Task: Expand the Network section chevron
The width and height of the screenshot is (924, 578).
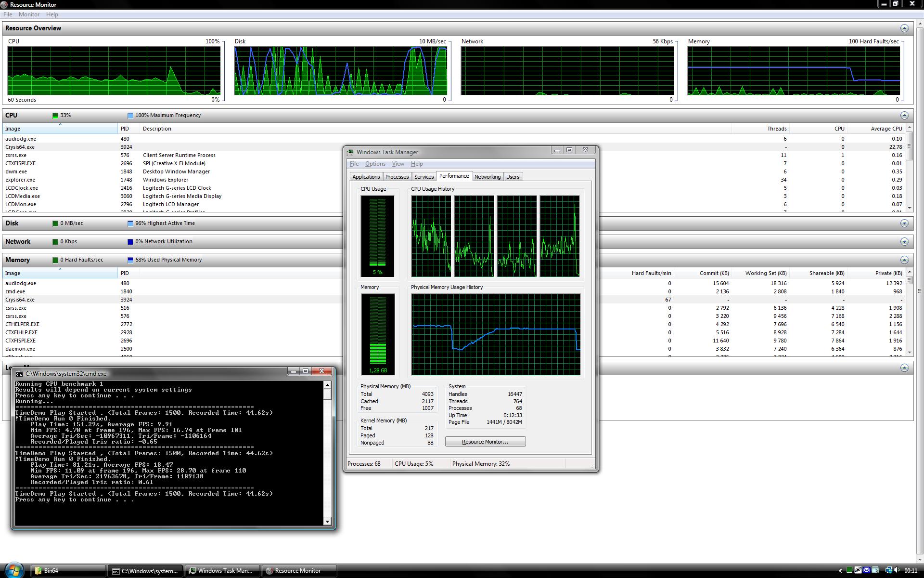Action: (904, 242)
